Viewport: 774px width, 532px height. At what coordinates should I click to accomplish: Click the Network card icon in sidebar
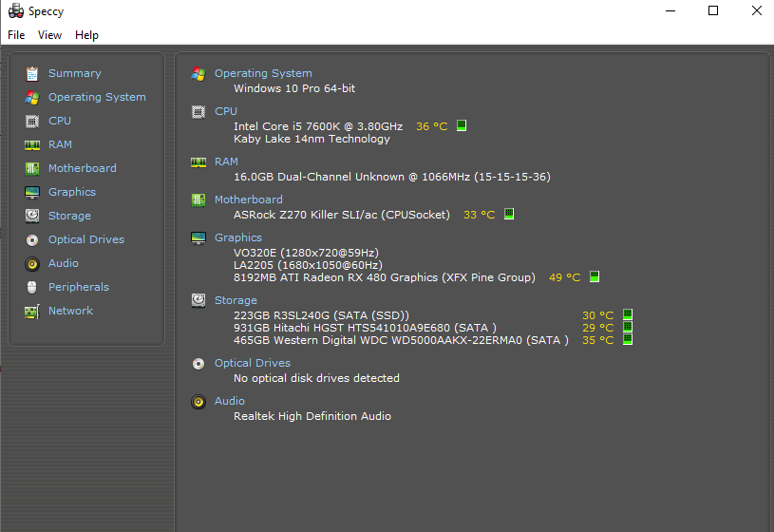32,312
